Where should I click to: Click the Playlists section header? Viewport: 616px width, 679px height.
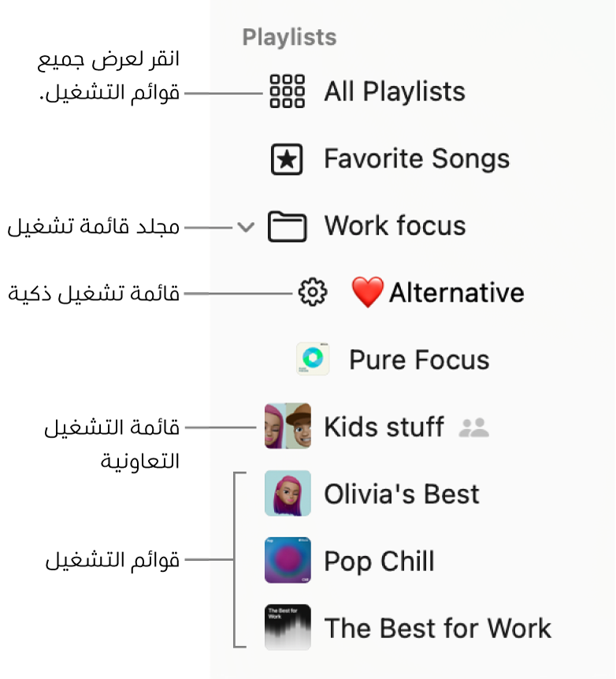[289, 37]
